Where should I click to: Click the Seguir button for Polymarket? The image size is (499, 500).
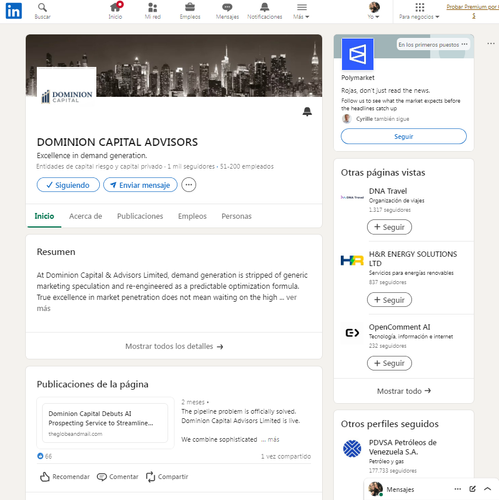(404, 136)
